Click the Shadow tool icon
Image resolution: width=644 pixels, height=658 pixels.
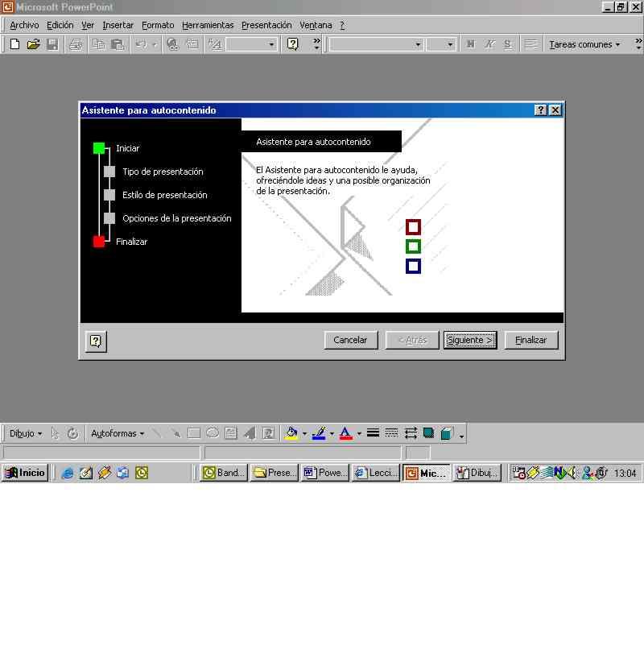429,433
